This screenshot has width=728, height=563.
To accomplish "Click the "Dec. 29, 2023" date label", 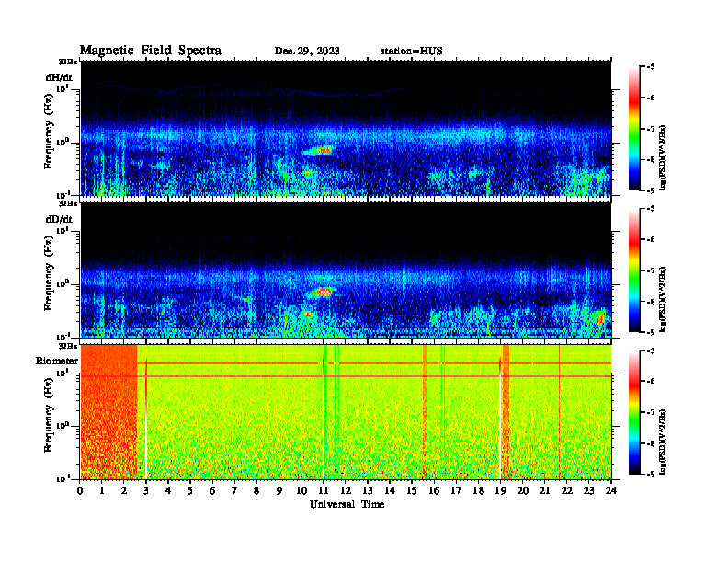I will 307,52.
